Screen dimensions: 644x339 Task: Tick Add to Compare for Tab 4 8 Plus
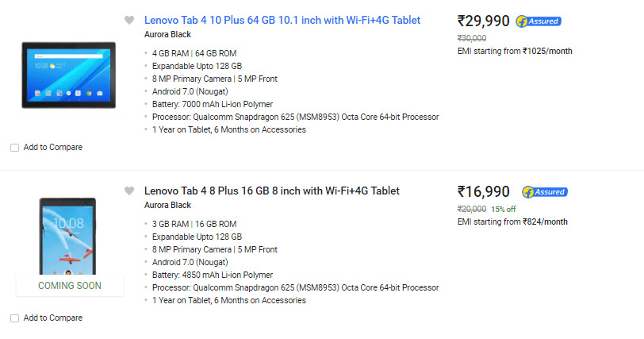point(15,318)
